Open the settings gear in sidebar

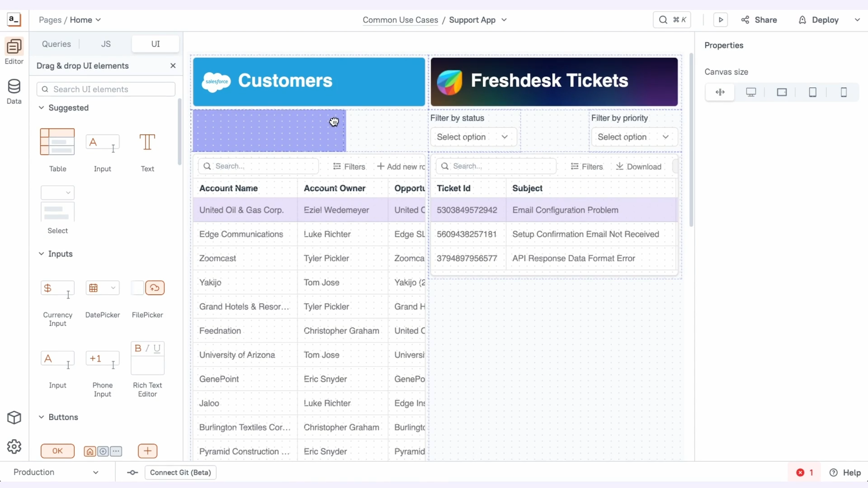14,446
